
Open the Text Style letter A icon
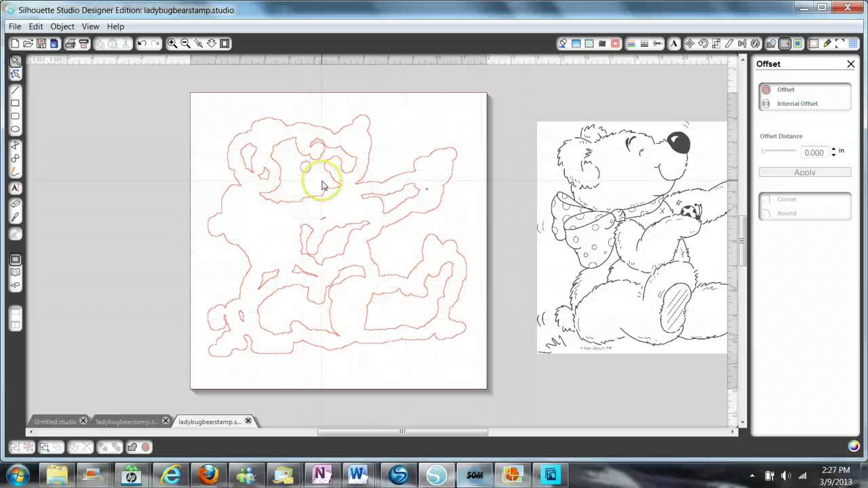click(x=674, y=43)
